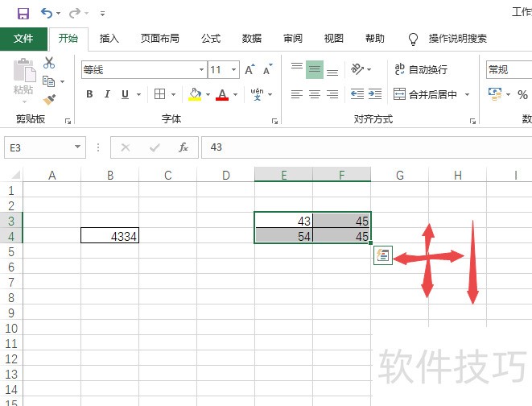This screenshot has height=406, width=532.
Task: Click the Insert Function fx icon
Action: tap(184, 147)
